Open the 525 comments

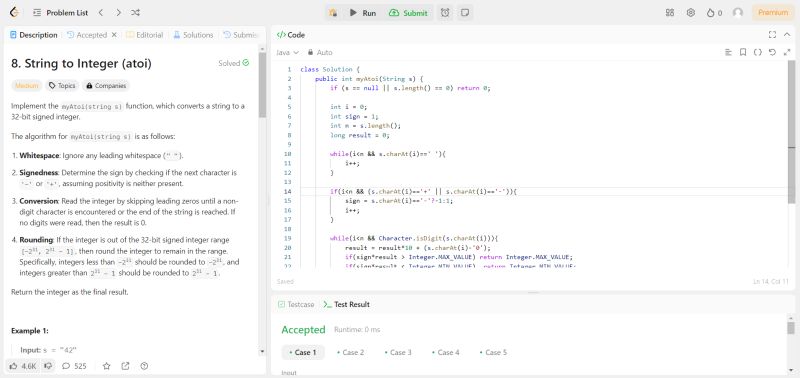pos(74,366)
